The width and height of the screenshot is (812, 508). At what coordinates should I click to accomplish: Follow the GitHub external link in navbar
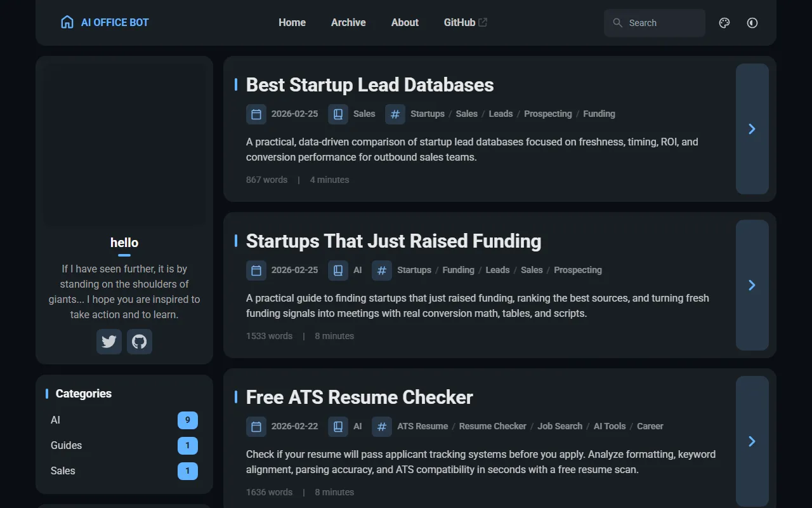[x=465, y=22]
